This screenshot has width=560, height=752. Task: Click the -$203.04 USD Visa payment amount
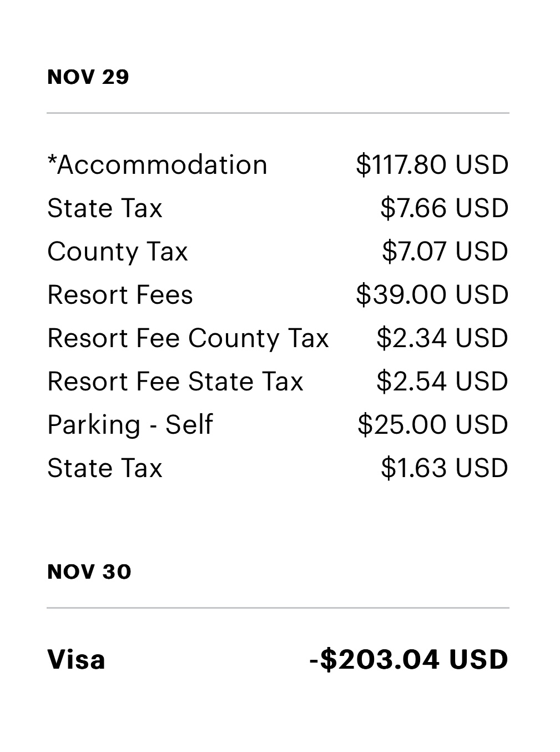408,660
